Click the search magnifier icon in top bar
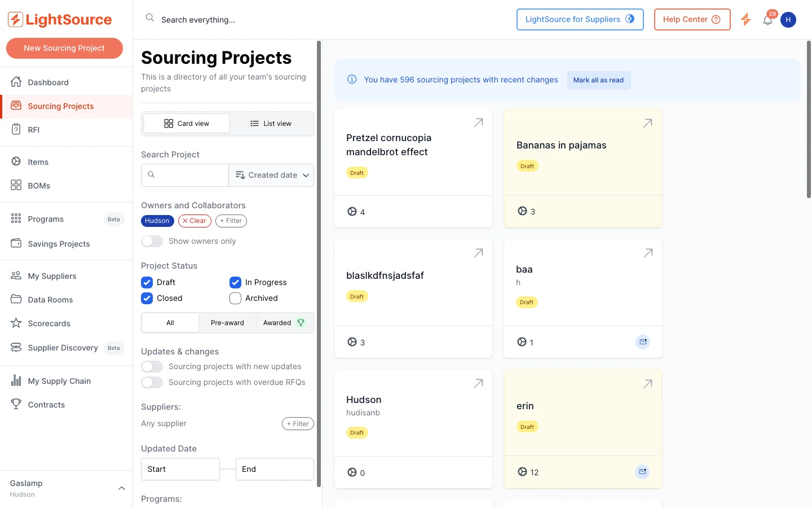The width and height of the screenshot is (812, 508). tap(149, 17)
